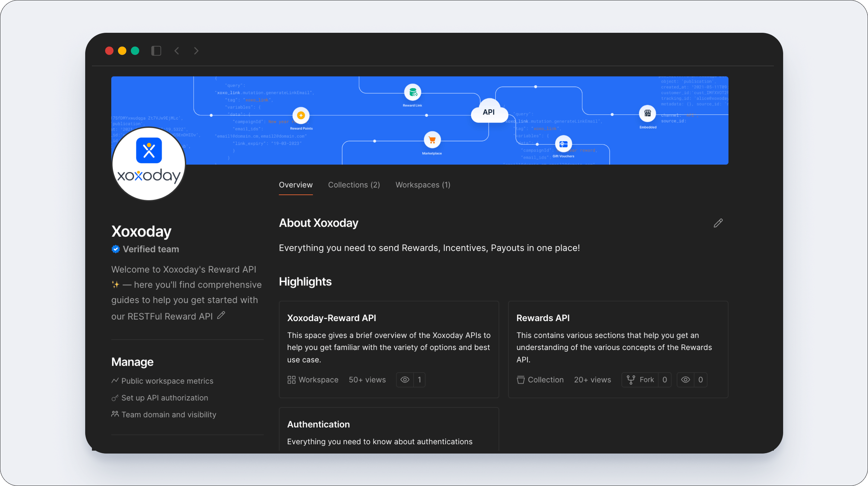Open the Collections (2) tab
This screenshot has width=868, height=486.
tap(354, 185)
